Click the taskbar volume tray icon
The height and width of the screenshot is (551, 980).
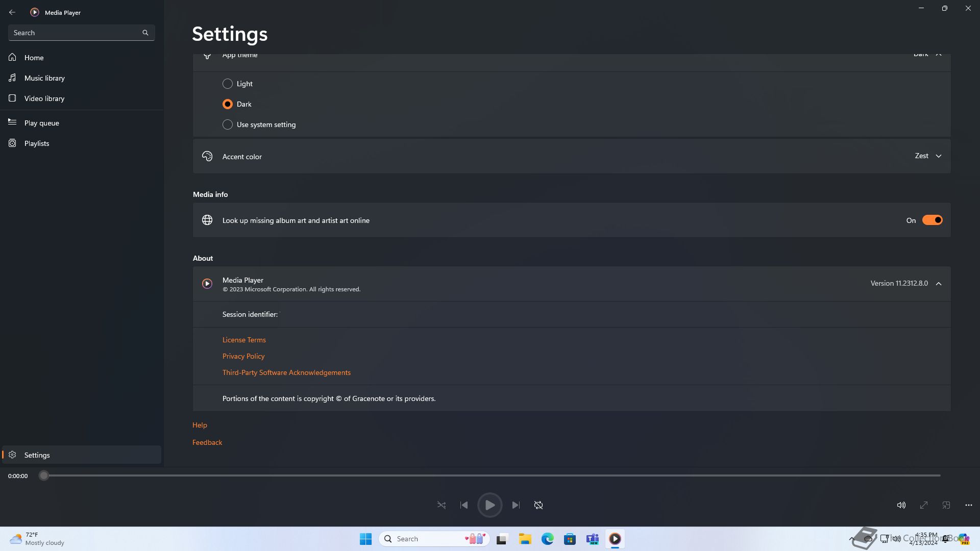pos(896,539)
